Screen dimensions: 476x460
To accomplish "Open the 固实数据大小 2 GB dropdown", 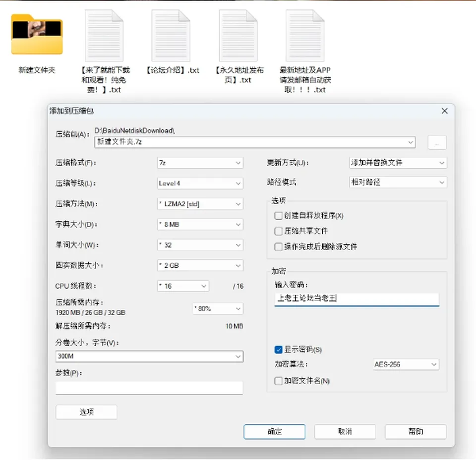I will 200,266.
